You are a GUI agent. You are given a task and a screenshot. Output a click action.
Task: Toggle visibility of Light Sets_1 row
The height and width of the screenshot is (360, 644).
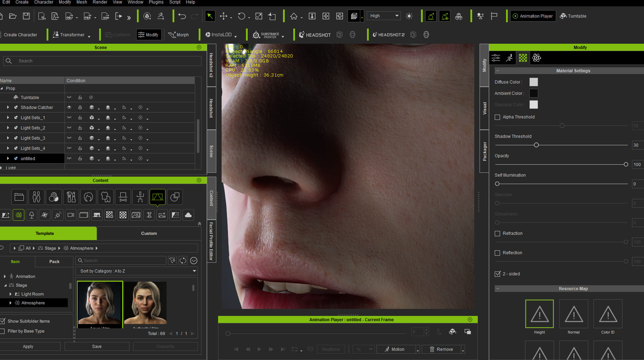69,117
